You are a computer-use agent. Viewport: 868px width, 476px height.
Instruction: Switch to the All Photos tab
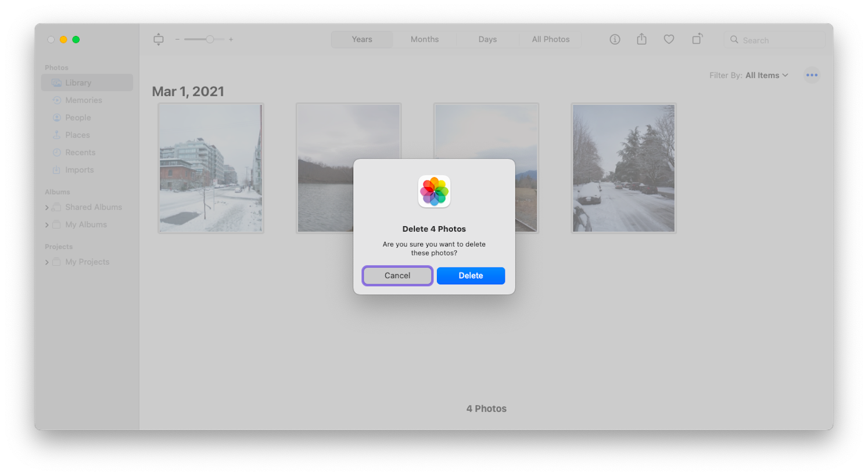pos(550,39)
